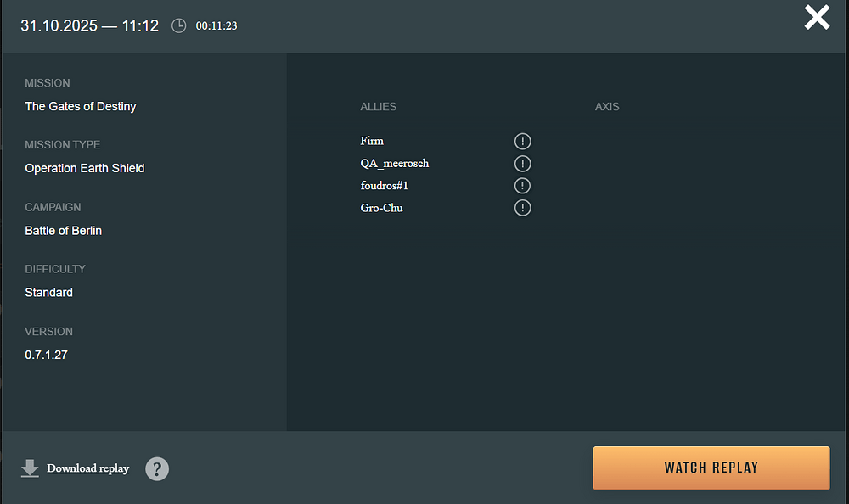The image size is (849, 504).
Task: Close the replay details dialog
Action: (817, 18)
